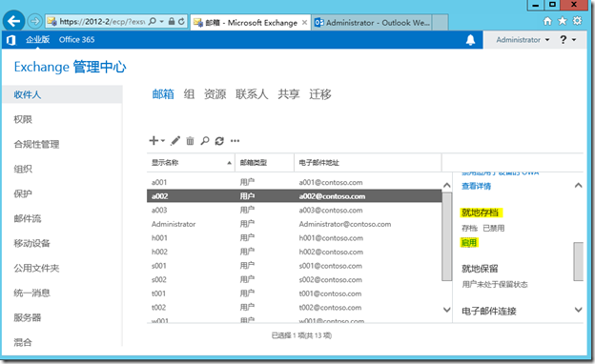This screenshot has width=595, height=364.
Task: Select the a003 mailbox row
Action: pos(294,210)
